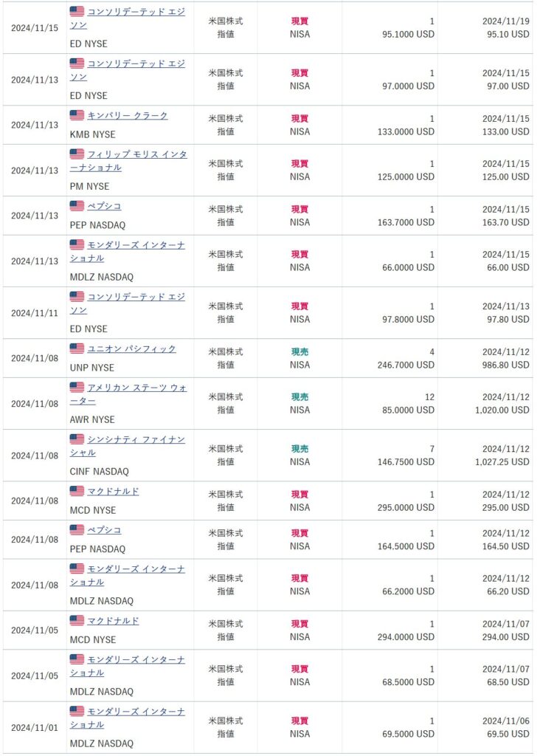Click the flag icon in the 2024/11/11 row

77,297
